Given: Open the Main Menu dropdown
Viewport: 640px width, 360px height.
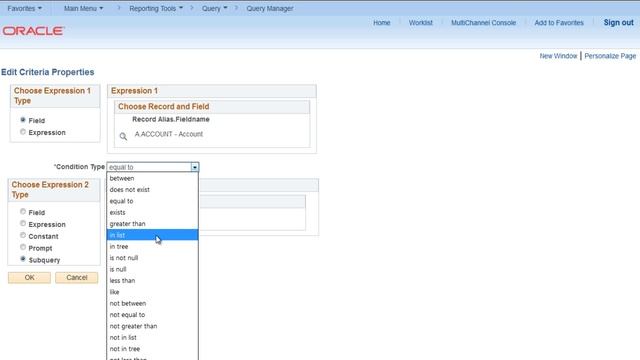Looking at the screenshot, I should click(x=83, y=8).
